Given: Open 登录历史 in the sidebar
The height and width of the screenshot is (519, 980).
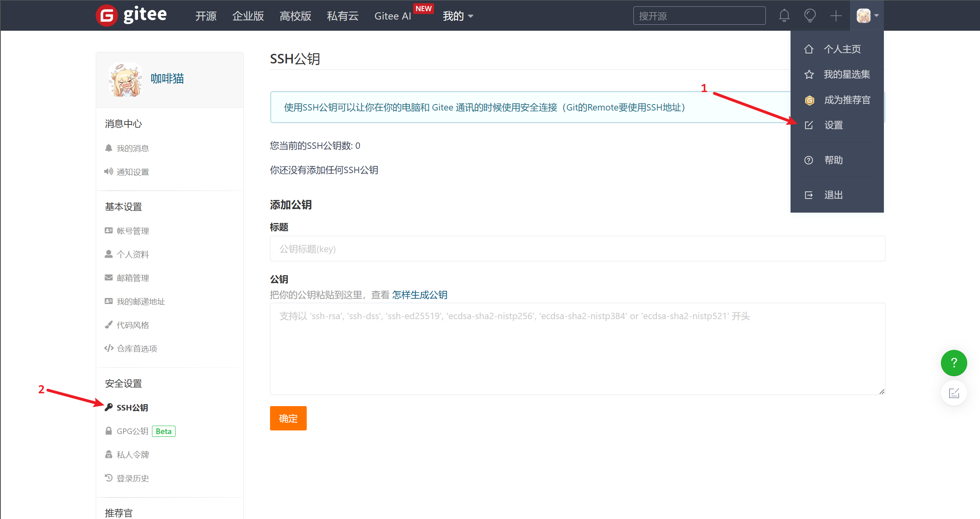Looking at the screenshot, I should (133, 478).
